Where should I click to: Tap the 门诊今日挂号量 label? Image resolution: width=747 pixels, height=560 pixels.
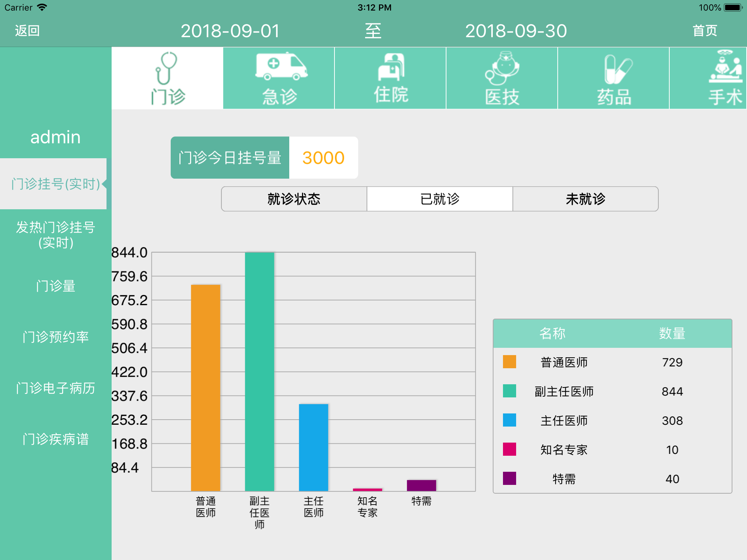click(x=230, y=157)
